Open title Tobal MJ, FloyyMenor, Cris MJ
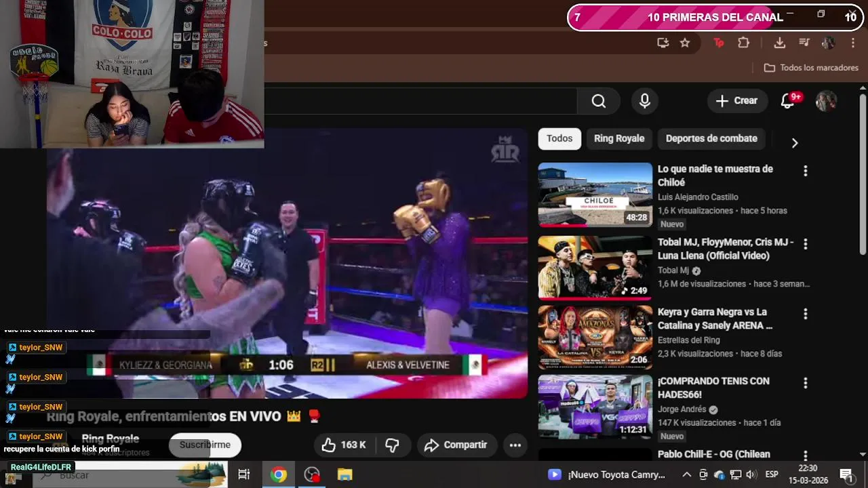This screenshot has width=868, height=488. pyautogui.click(x=726, y=249)
